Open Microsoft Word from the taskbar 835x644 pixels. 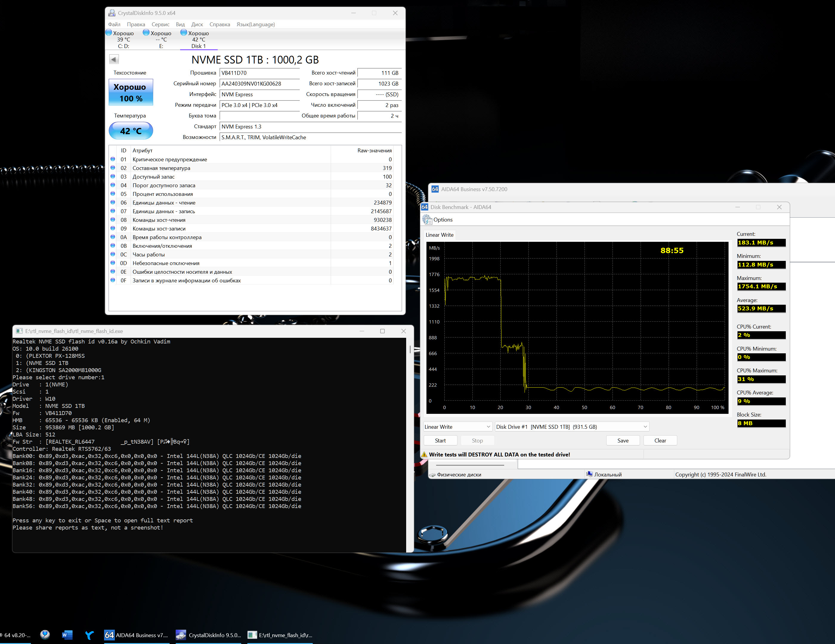(x=67, y=635)
